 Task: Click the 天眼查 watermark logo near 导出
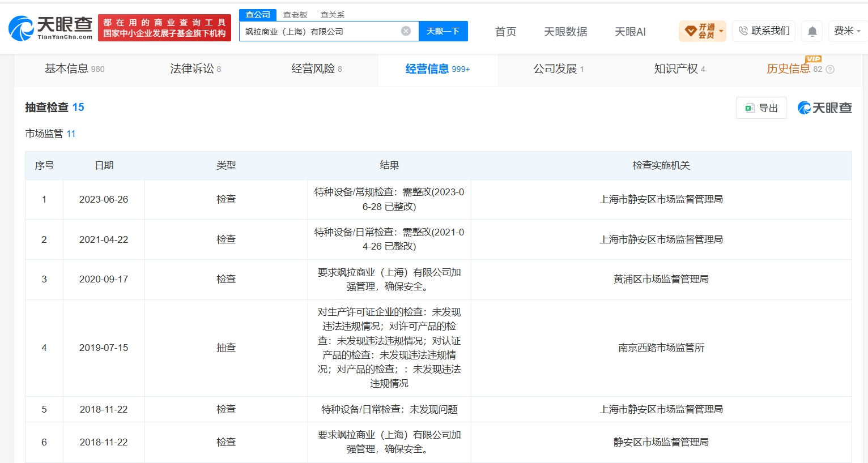(x=824, y=108)
